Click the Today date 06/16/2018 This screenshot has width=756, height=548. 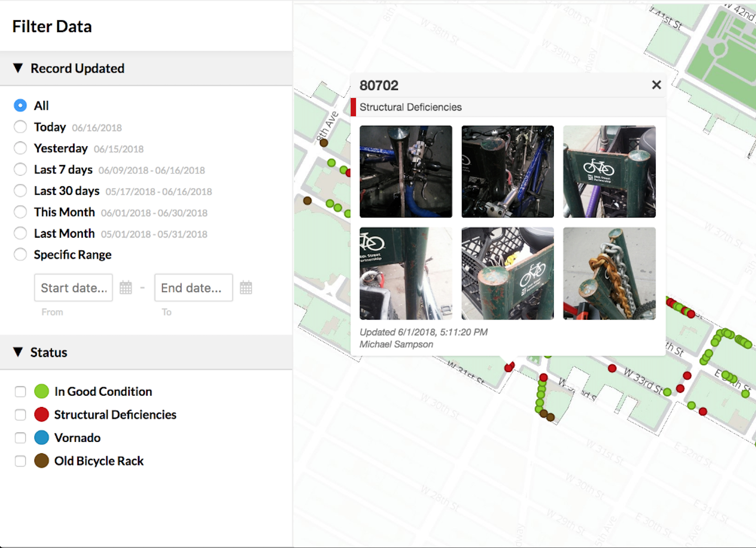click(x=97, y=128)
